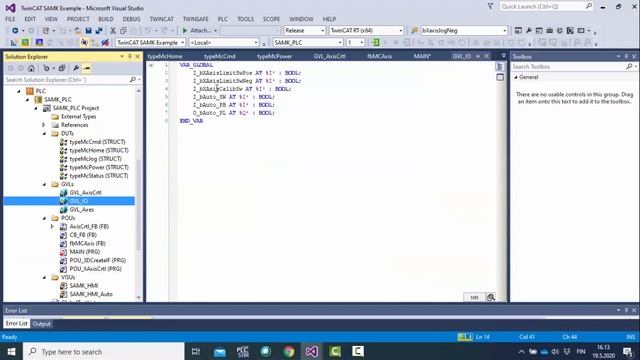Open the PLC menu
The image size is (640, 360).
point(222,19)
